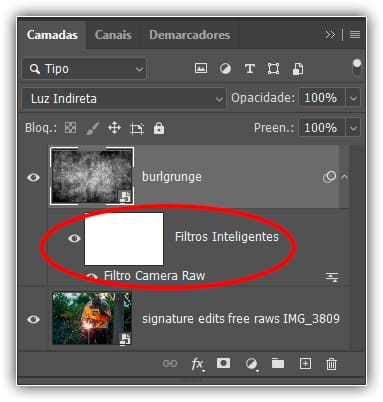Lock position move icon
This screenshot has height=402, width=383.
point(114,128)
